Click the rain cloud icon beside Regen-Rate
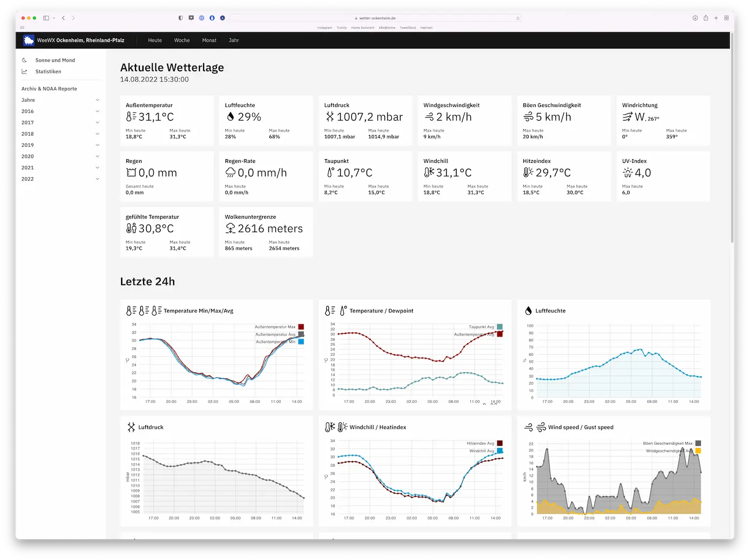 230,173
